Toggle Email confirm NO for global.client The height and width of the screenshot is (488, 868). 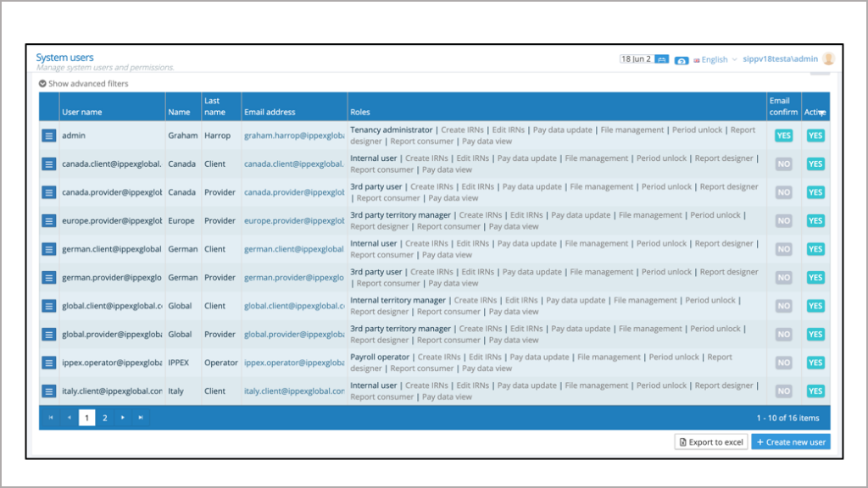tap(783, 306)
